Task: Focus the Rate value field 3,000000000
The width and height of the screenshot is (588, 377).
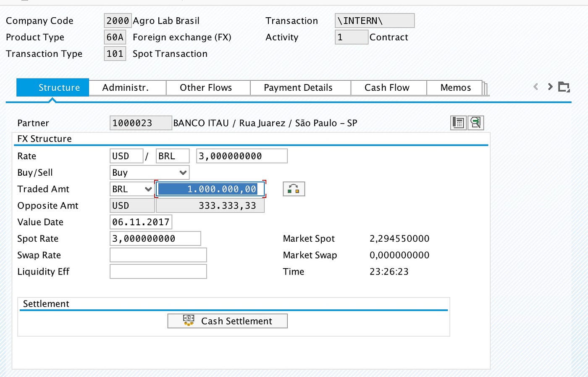Action: pos(242,156)
